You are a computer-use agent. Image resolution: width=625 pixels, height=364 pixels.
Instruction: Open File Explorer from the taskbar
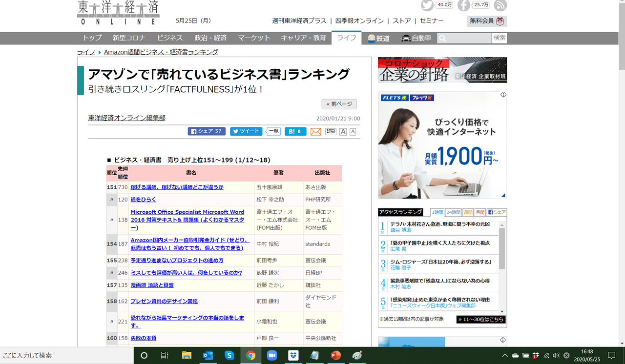186,355
